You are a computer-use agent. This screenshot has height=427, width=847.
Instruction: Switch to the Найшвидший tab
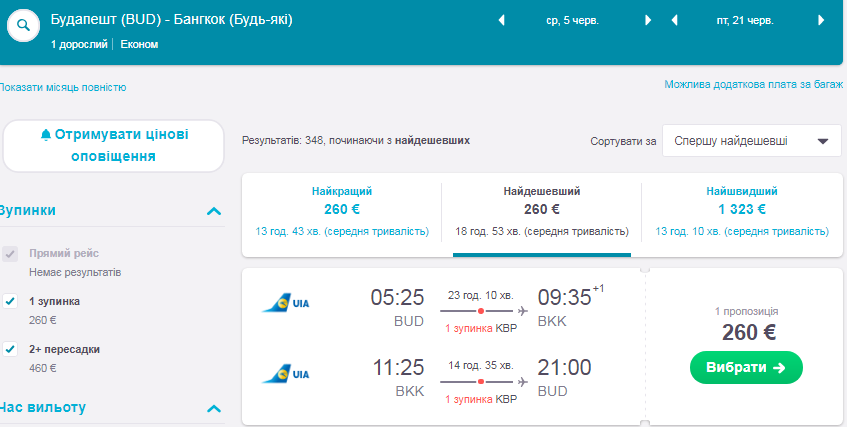741,211
